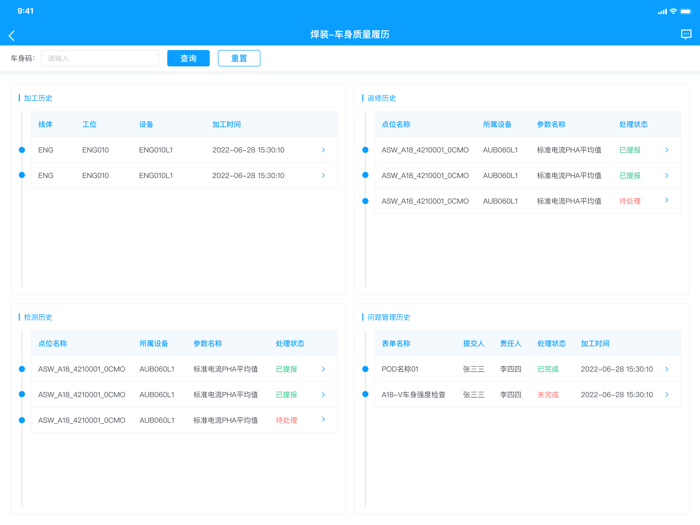The width and height of the screenshot is (700, 525).
Task: Click 张三三 in the POD名称01 row
Action: 474,369
